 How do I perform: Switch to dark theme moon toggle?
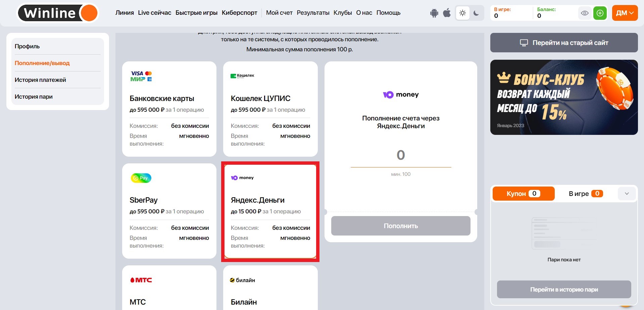click(x=476, y=13)
